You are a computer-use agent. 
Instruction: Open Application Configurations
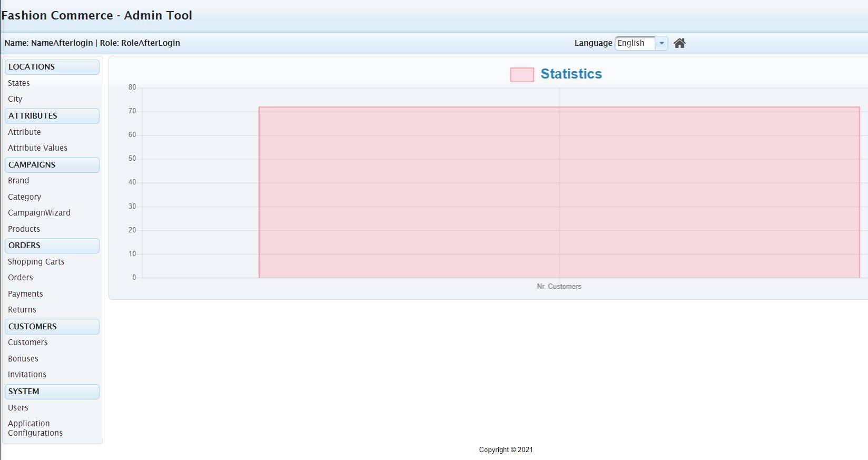(x=35, y=428)
